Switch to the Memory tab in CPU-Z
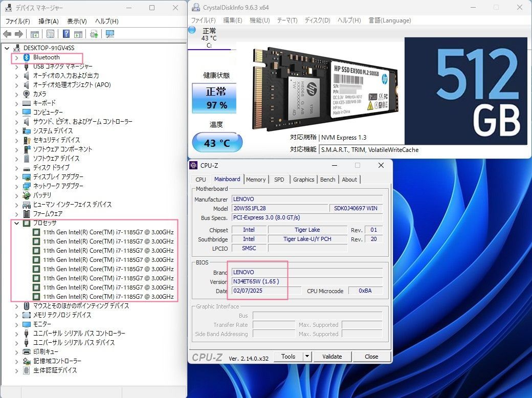 pos(256,180)
